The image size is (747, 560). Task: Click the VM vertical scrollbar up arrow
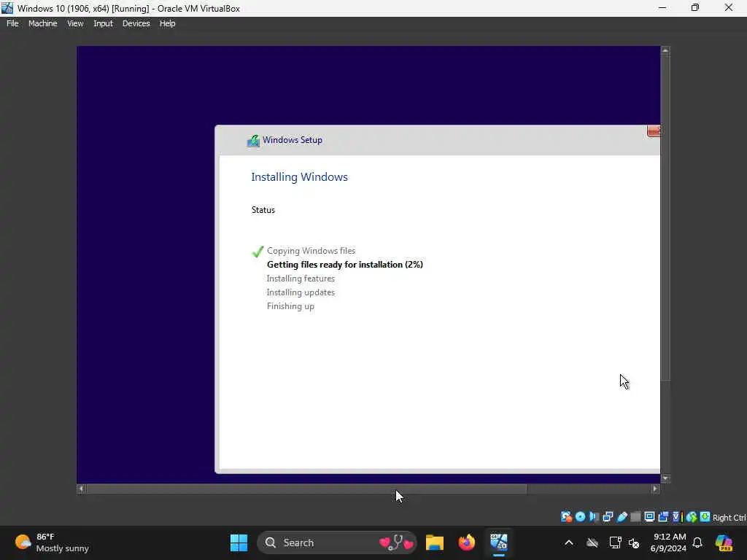(x=665, y=50)
